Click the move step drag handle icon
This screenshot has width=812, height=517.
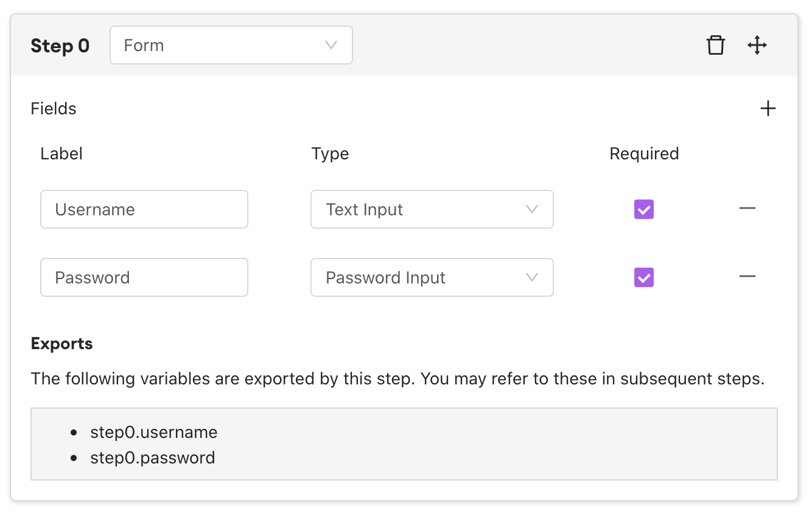pyautogui.click(x=757, y=46)
